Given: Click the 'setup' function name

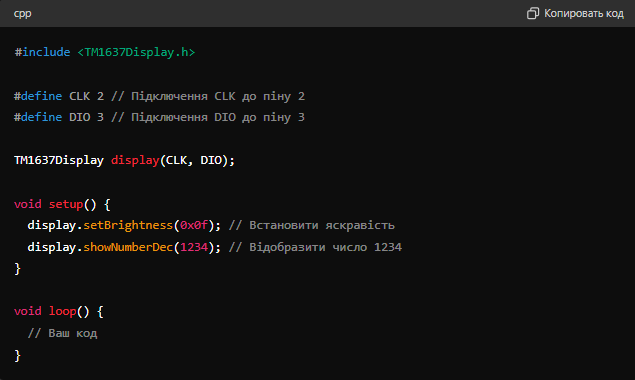Looking at the screenshot, I should tap(66, 204).
